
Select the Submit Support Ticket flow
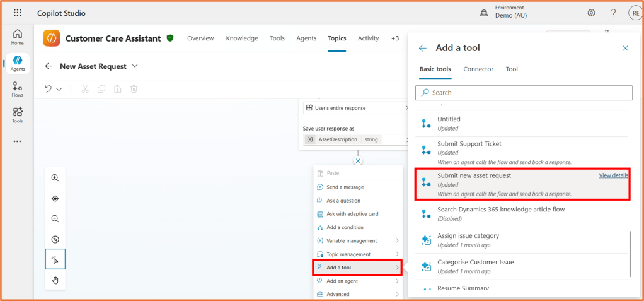click(522, 152)
